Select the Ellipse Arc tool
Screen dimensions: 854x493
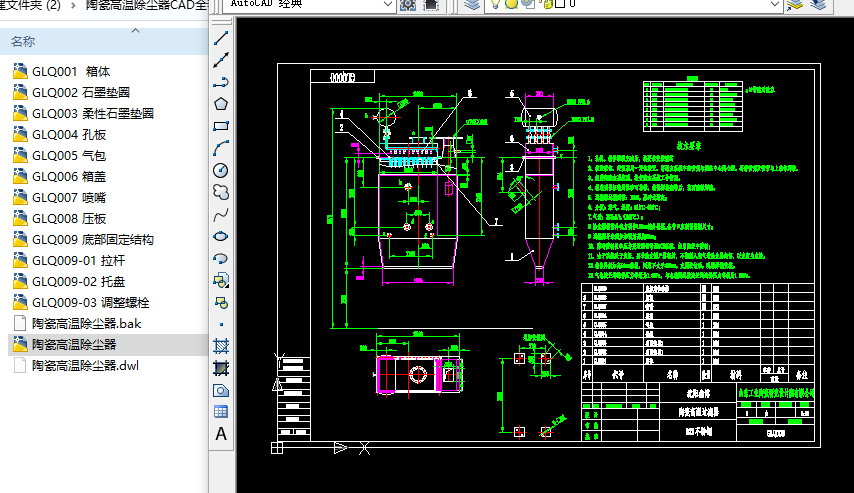pos(221,258)
